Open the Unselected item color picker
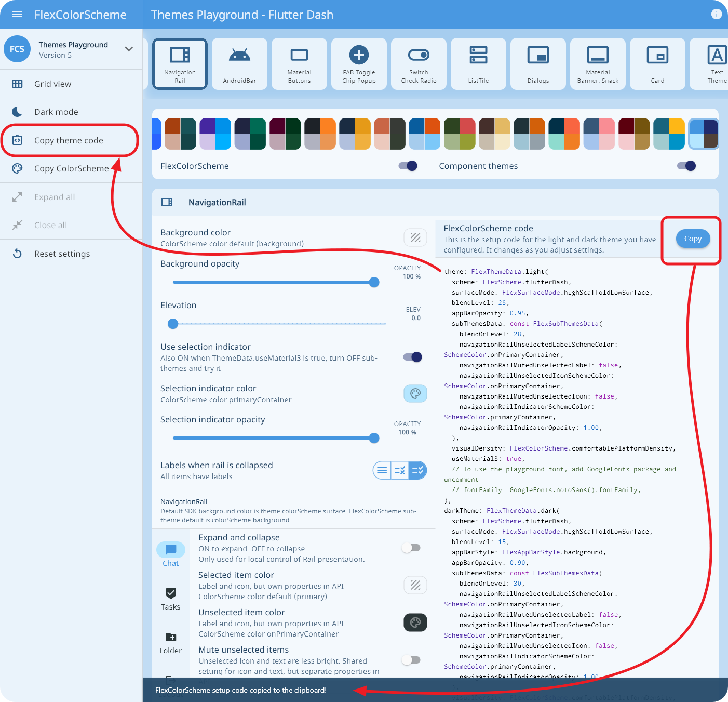 415,622
